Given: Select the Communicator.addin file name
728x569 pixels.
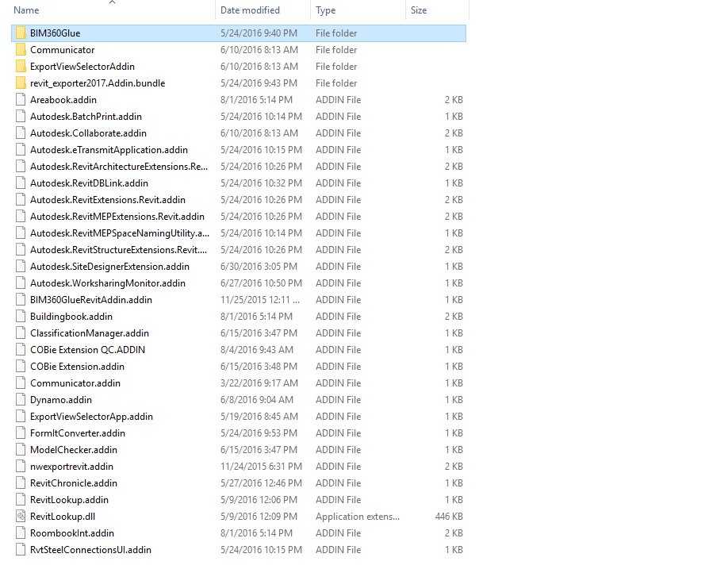Looking at the screenshot, I should point(75,383).
